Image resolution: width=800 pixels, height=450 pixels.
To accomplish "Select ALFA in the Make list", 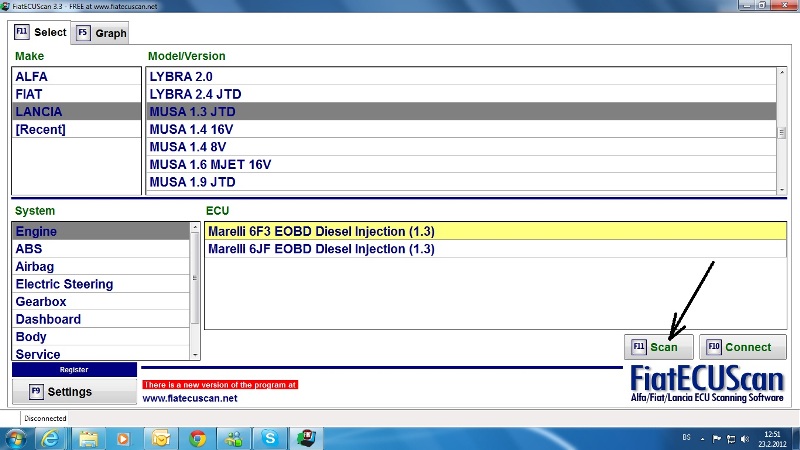I will click(x=77, y=77).
